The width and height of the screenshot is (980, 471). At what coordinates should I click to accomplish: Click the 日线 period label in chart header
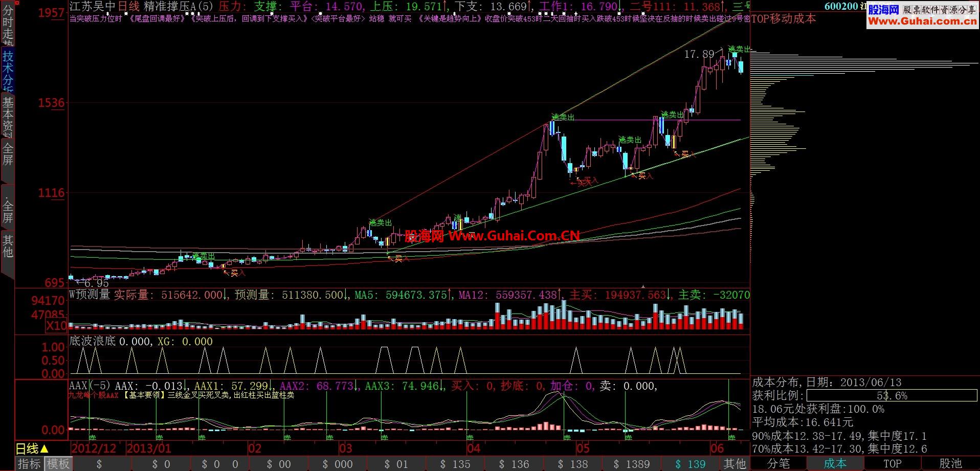pos(129,6)
